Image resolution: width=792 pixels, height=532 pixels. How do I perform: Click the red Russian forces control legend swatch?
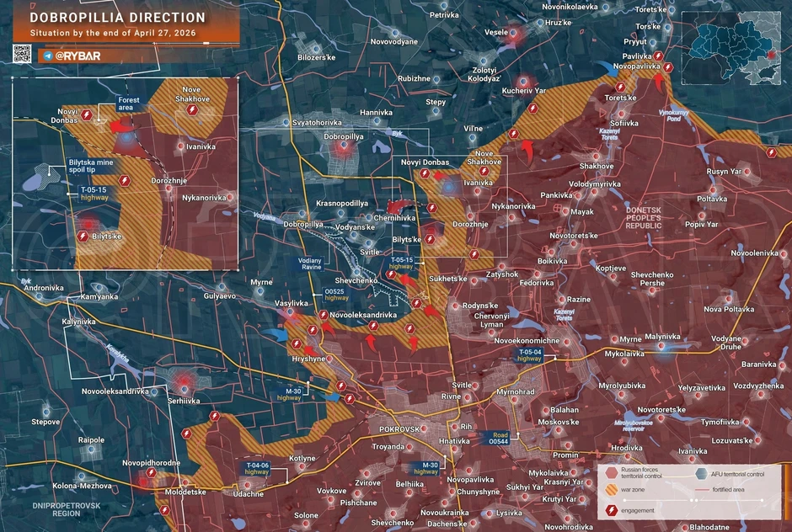point(612,473)
